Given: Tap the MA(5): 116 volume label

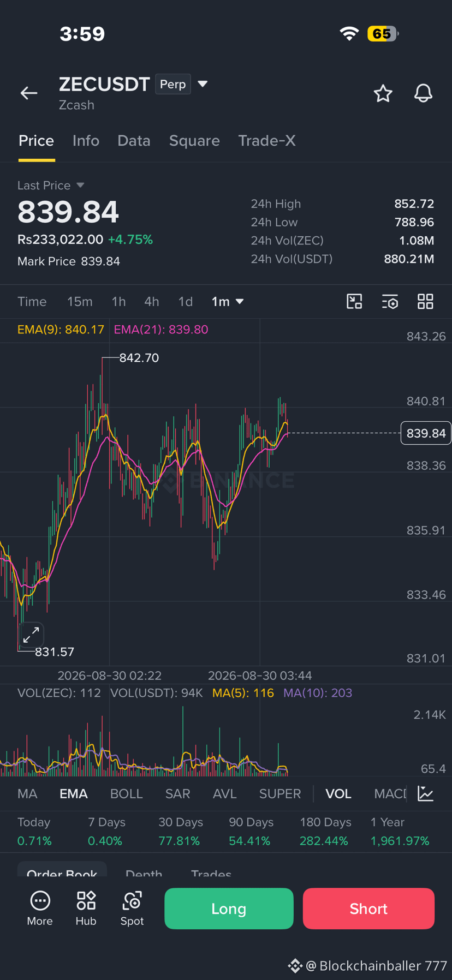Looking at the screenshot, I should click(x=243, y=693).
